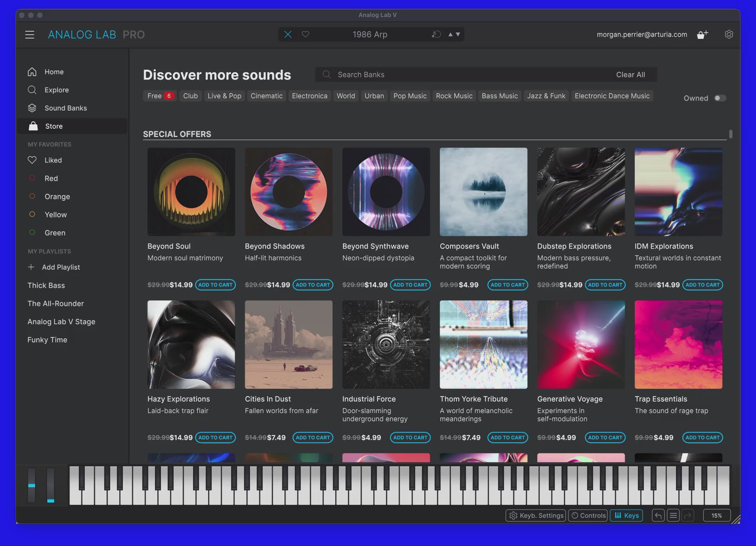Add Dubstep Explorations to cart

pos(605,285)
